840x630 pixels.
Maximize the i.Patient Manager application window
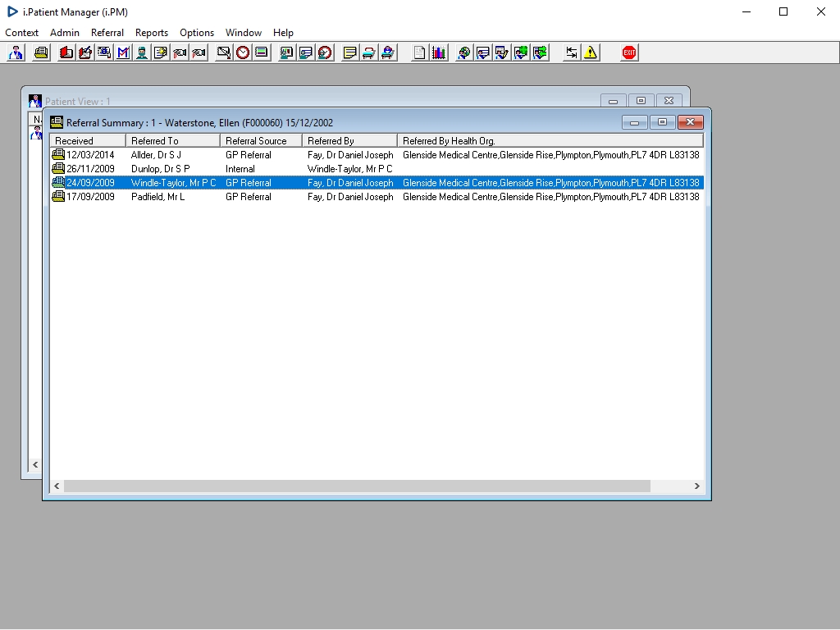coord(783,11)
